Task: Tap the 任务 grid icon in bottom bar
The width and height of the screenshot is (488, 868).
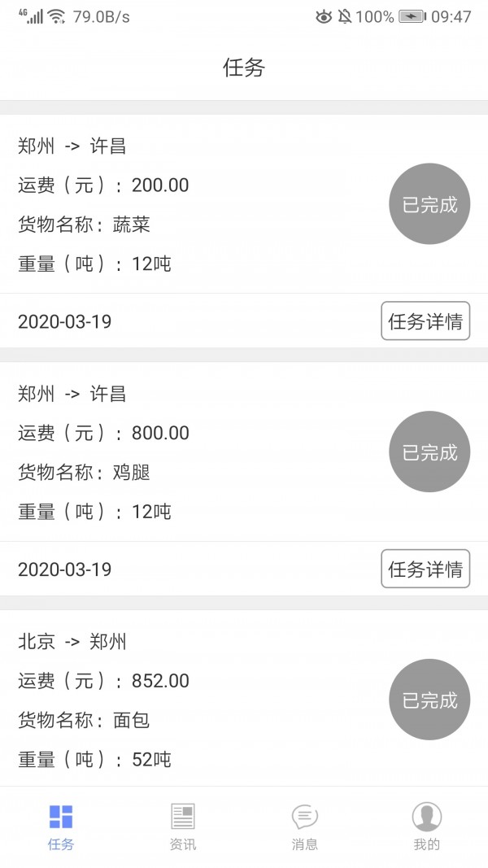Action: coord(61,816)
